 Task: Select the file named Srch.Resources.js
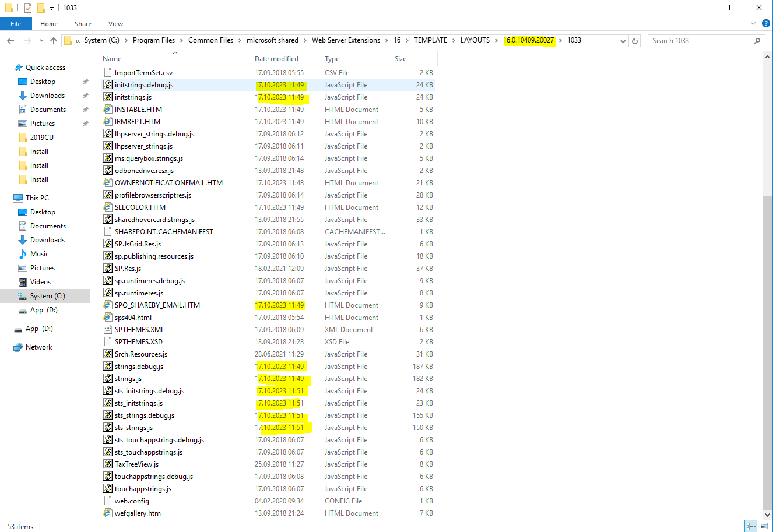(141, 354)
